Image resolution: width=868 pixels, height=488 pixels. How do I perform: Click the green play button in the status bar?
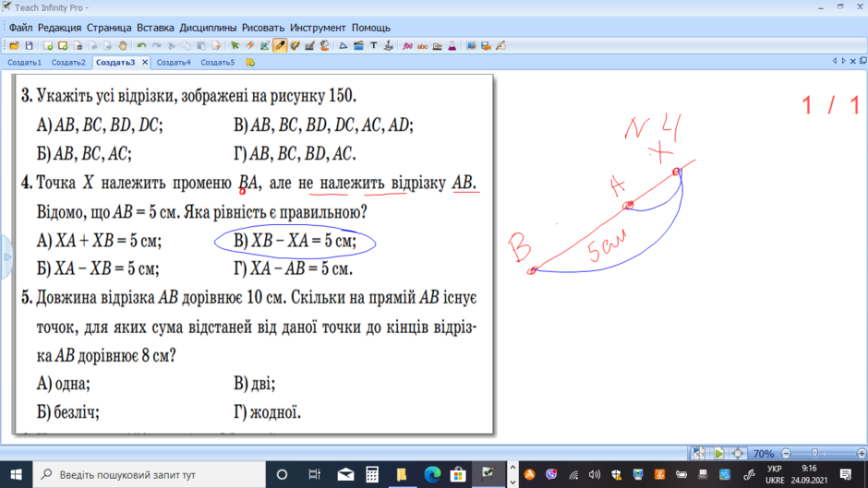[718, 454]
